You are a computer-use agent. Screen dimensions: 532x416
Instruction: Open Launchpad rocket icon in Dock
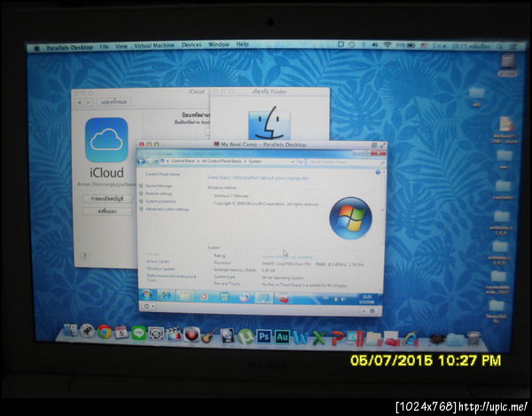coord(87,331)
